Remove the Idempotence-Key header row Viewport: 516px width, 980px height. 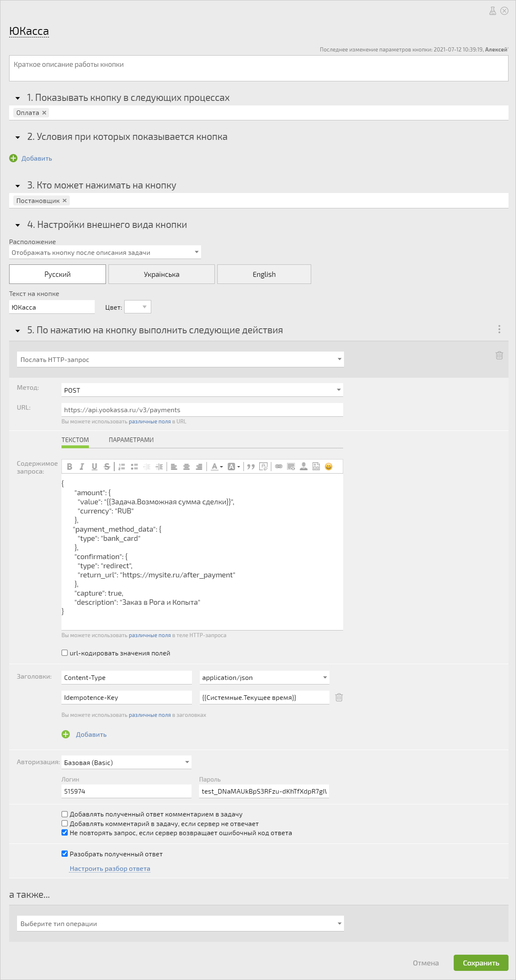[x=339, y=697]
